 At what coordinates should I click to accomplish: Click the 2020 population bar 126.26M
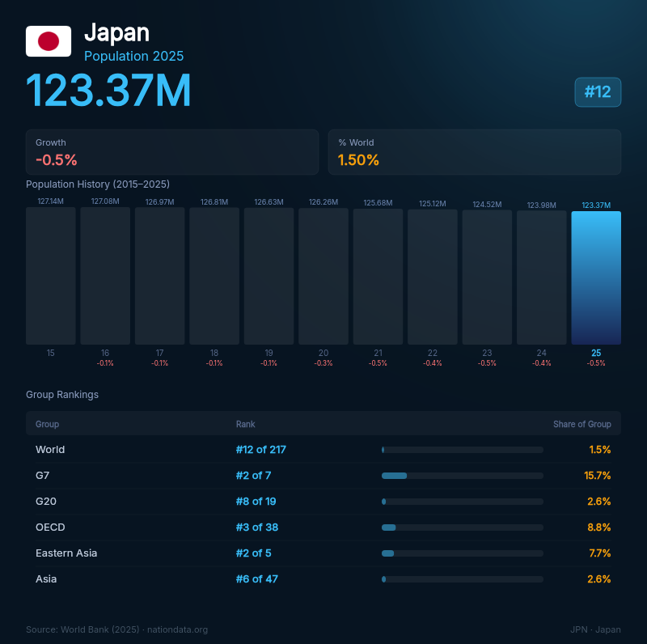tap(323, 276)
